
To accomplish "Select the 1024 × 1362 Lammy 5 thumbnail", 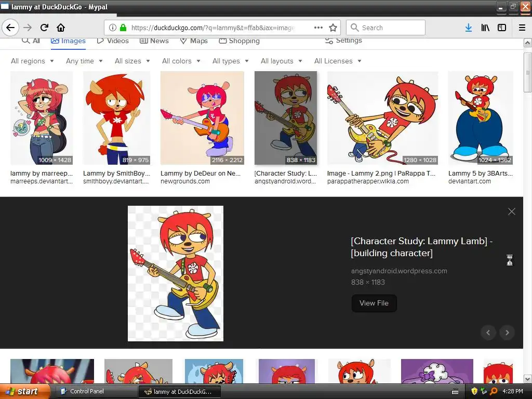I will point(481,118).
